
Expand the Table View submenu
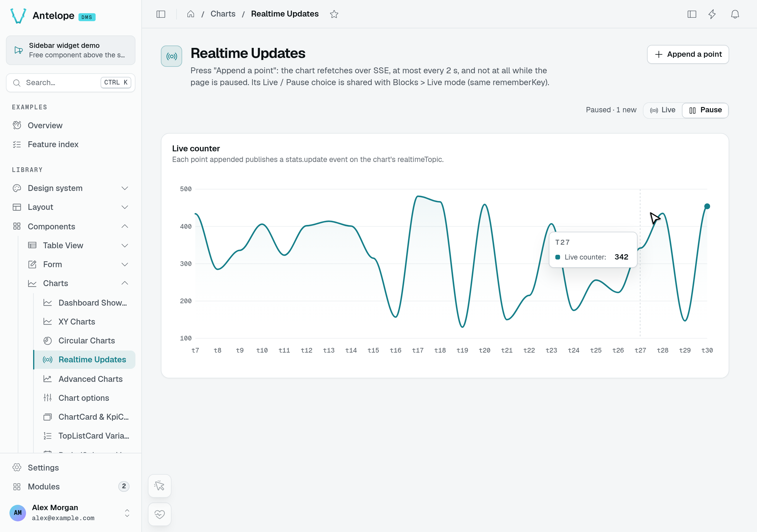click(x=78, y=245)
